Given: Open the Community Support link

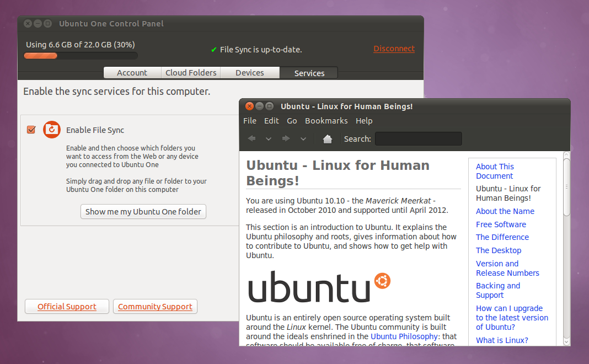Looking at the screenshot, I should tap(155, 307).
